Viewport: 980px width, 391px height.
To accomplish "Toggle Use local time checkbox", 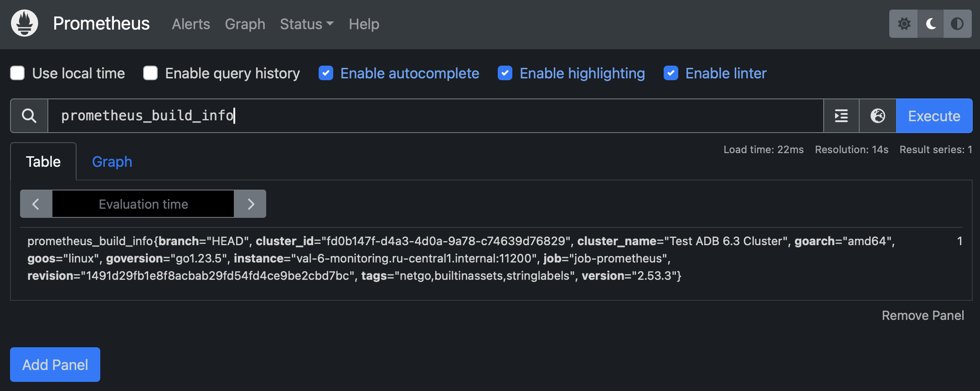I will click(x=17, y=73).
